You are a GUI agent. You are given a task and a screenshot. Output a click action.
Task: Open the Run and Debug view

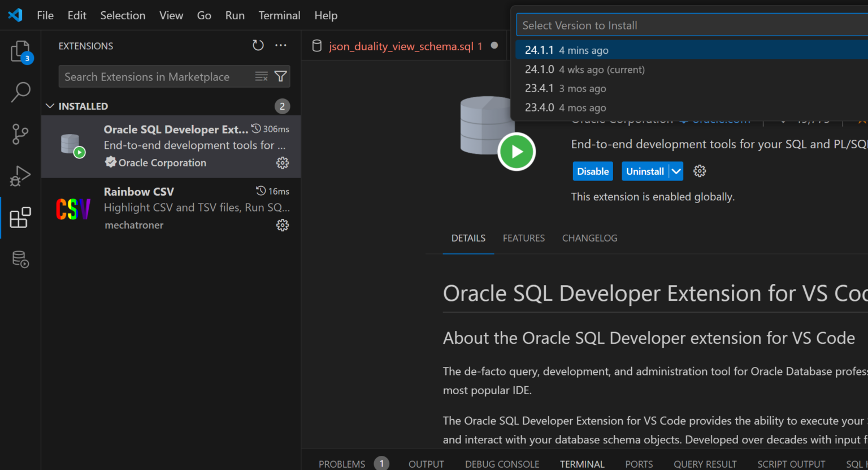(x=20, y=175)
